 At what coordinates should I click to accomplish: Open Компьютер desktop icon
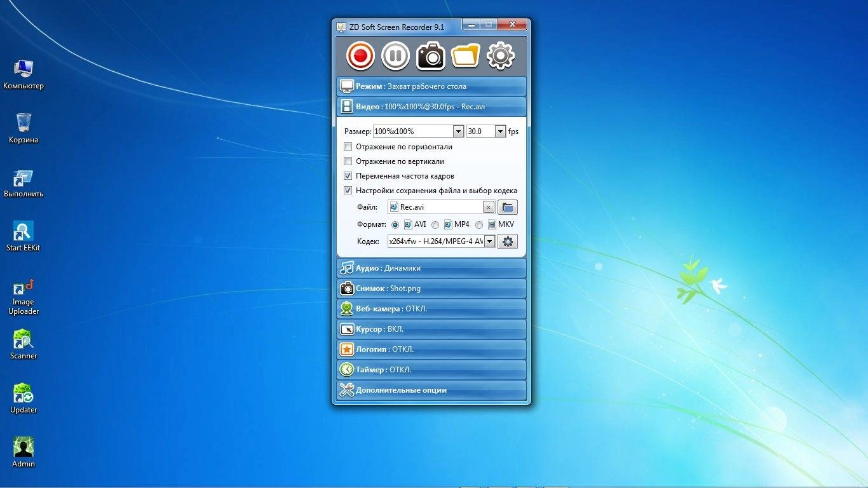click(x=24, y=74)
